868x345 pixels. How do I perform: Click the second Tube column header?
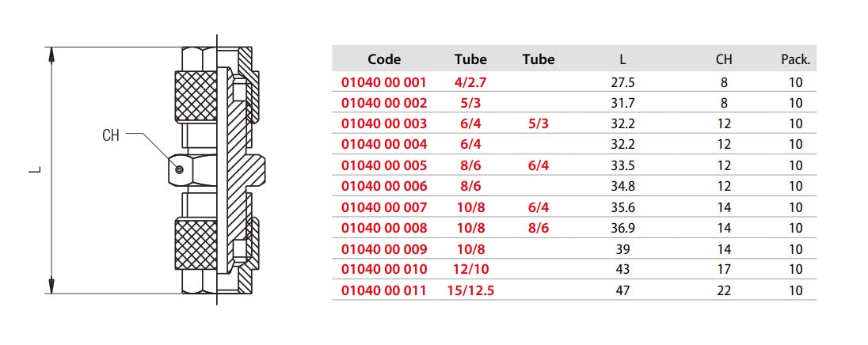538,59
